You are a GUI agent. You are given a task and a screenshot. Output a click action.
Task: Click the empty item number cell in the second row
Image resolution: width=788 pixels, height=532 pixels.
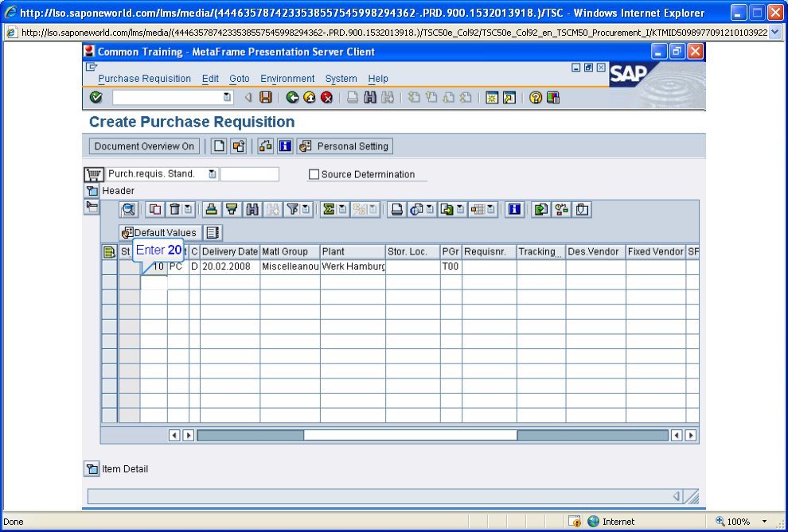pyautogui.click(x=154, y=282)
